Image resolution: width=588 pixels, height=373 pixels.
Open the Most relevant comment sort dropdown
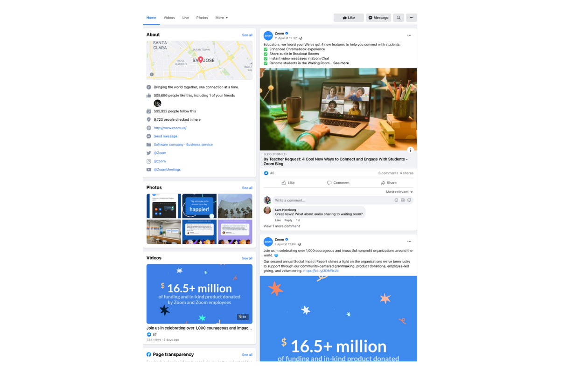point(399,192)
